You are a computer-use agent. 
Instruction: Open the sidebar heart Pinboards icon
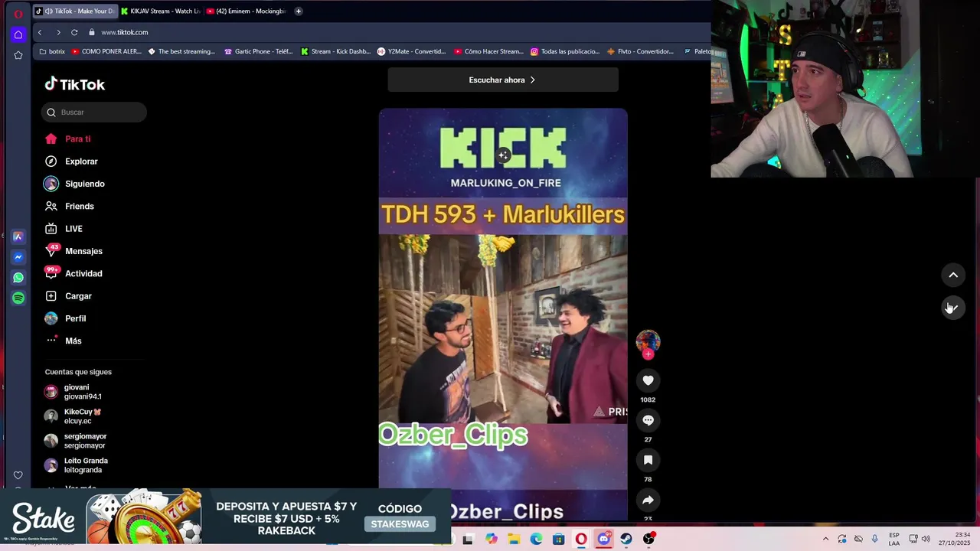click(18, 475)
